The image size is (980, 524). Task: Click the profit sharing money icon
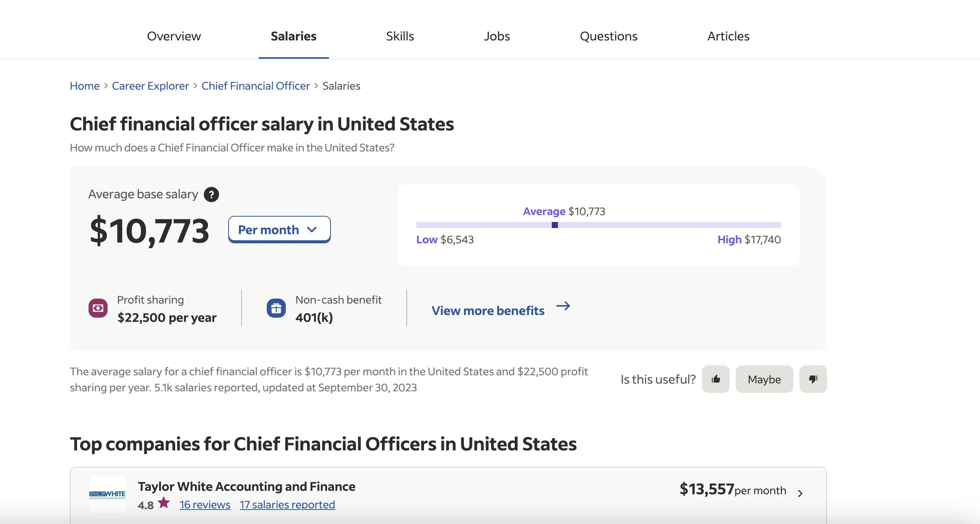point(98,308)
